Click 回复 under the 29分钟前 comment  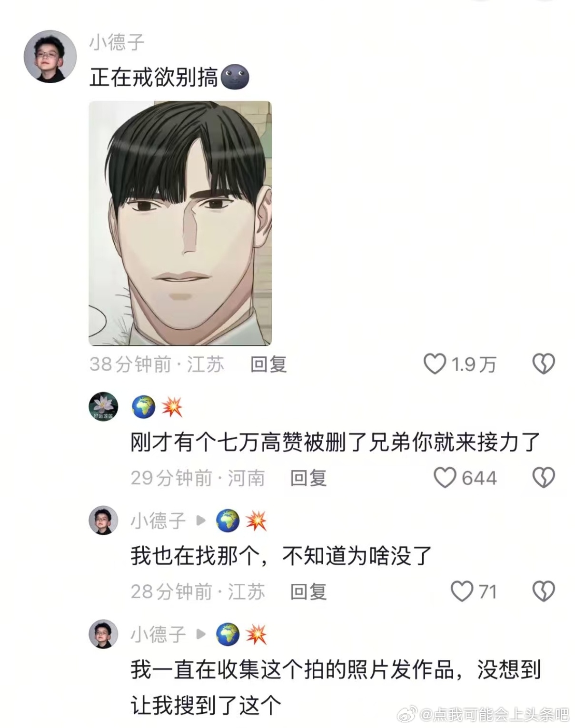point(309,478)
